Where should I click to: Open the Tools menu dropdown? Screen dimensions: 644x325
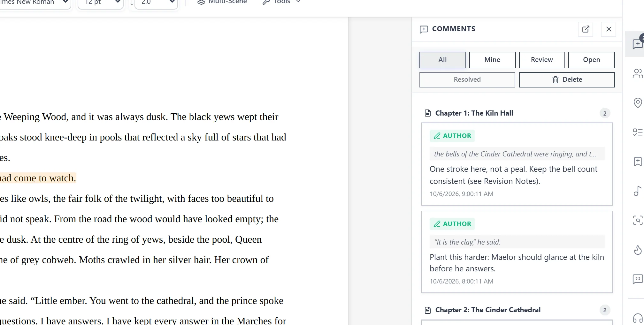tap(281, 2)
